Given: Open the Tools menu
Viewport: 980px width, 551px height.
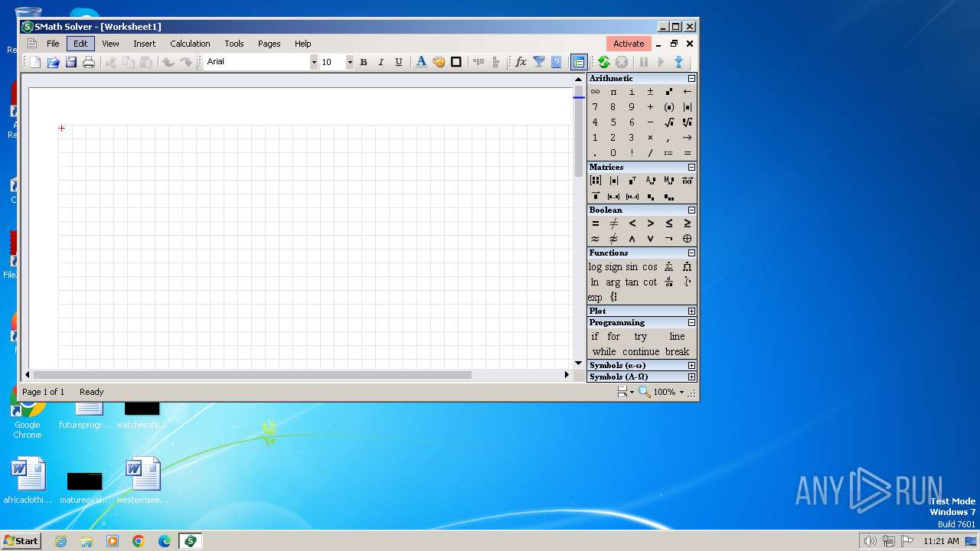Looking at the screenshot, I should click(234, 44).
